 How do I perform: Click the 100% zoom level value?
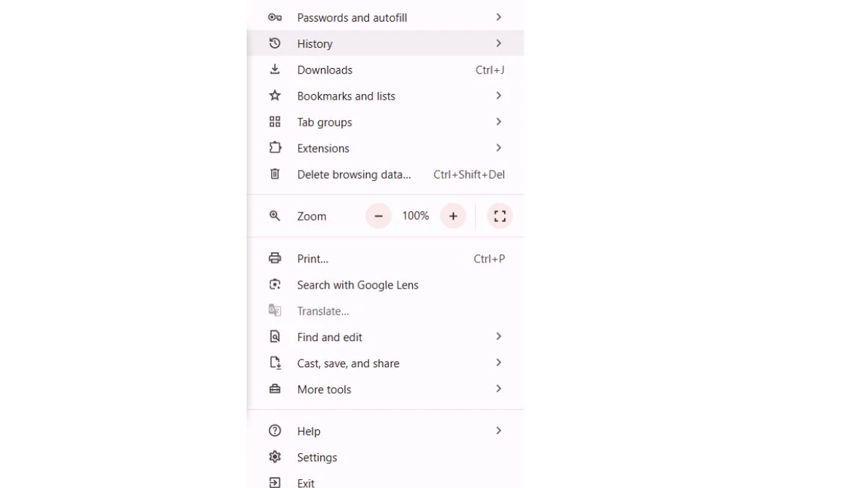416,215
